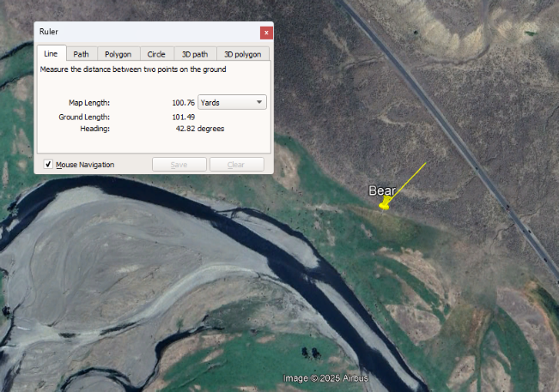Close the Ruler dialog
The image size is (559, 392).
click(266, 32)
